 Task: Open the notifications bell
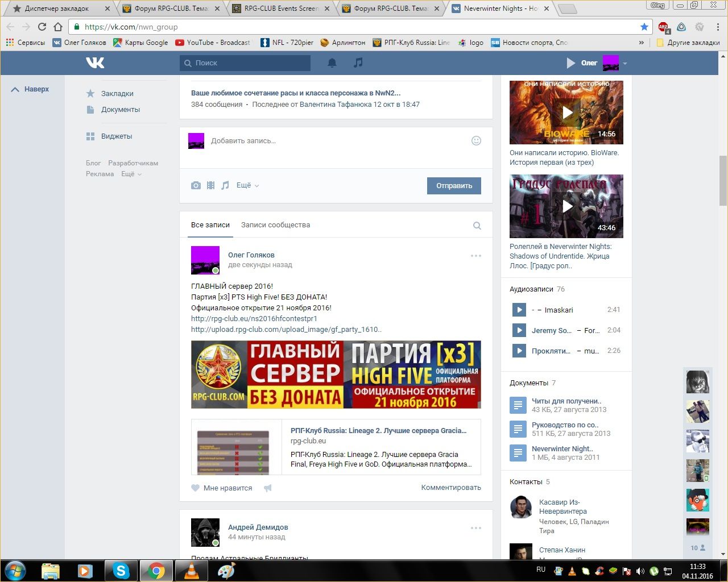click(x=332, y=63)
